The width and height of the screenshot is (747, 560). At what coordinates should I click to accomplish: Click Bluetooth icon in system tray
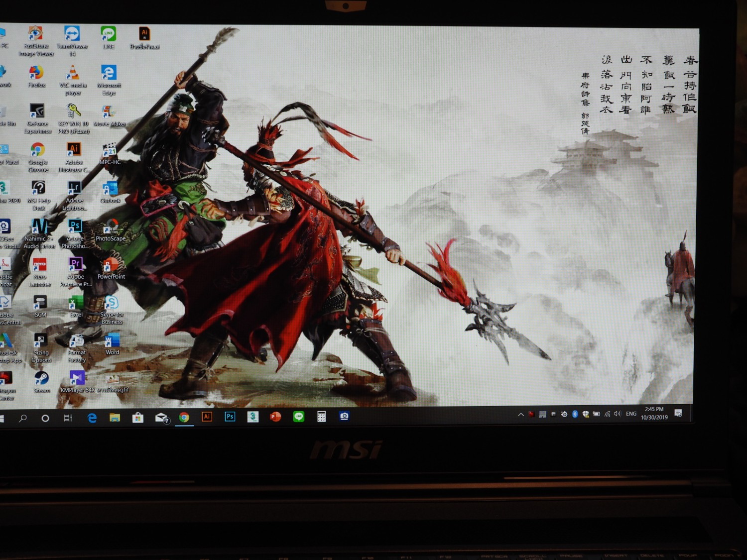(575, 414)
